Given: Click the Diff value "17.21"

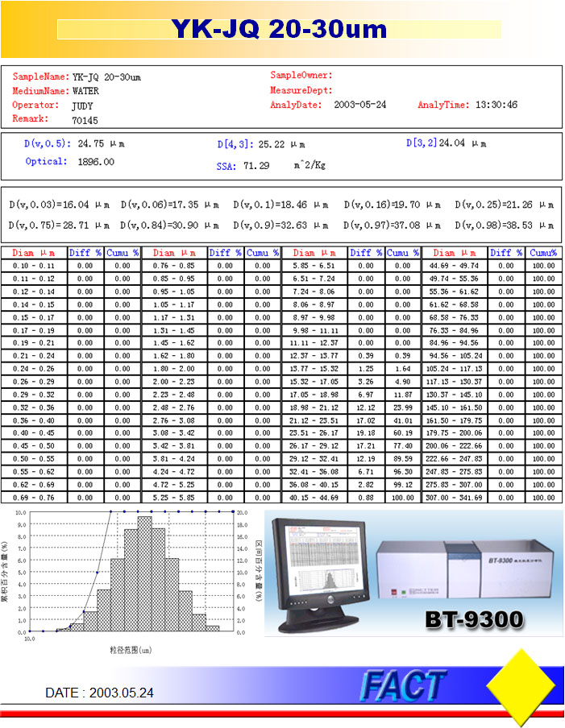Looking at the screenshot, I should pyautogui.click(x=366, y=445).
